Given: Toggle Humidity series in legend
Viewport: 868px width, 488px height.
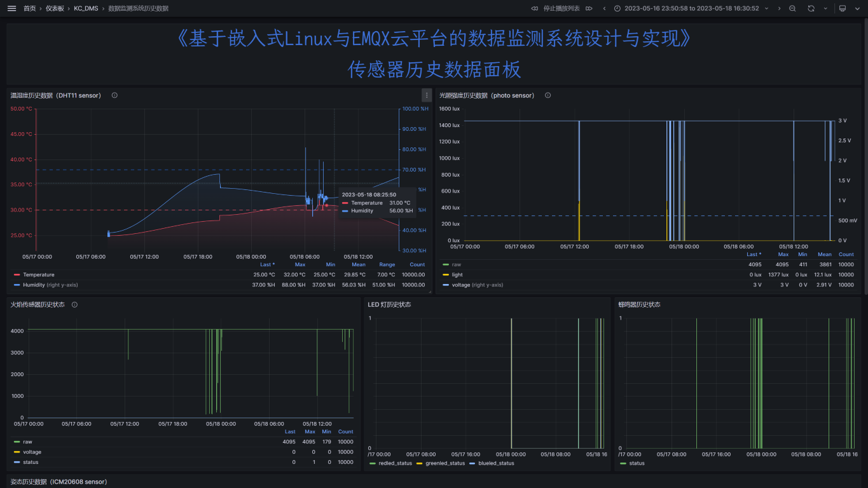Looking at the screenshot, I should [x=51, y=285].
